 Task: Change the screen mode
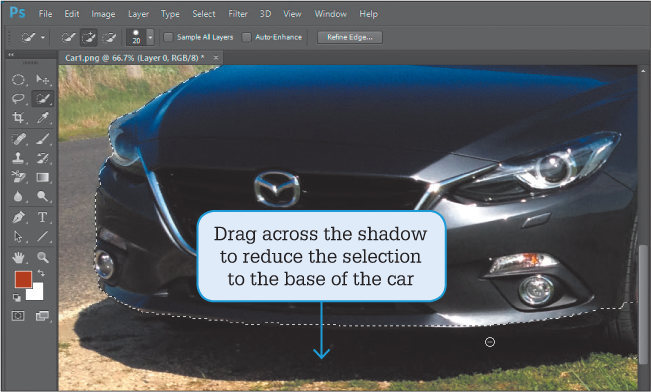point(42,316)
